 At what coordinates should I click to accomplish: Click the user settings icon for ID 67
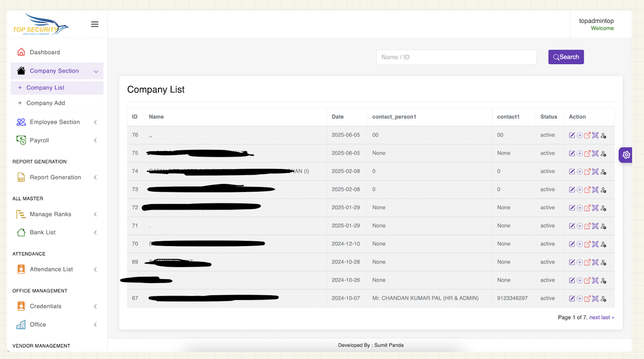point(603,299)
